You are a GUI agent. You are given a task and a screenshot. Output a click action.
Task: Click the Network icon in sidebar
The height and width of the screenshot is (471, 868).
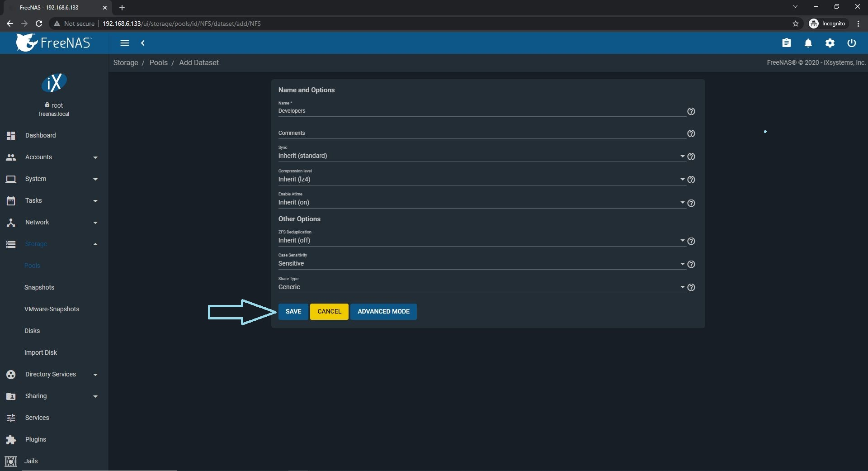(11, 222)
